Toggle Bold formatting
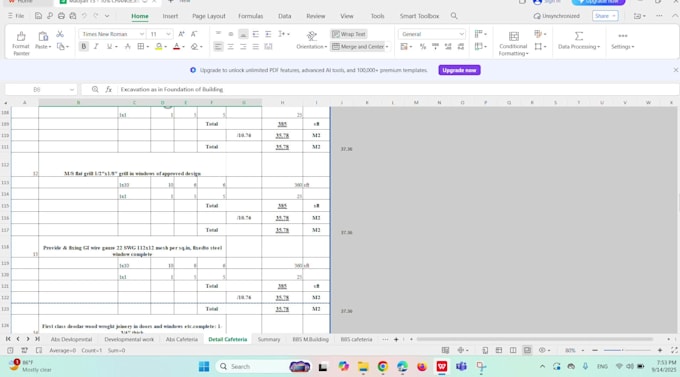Viewport: 680px width, 377px height. 84,46
